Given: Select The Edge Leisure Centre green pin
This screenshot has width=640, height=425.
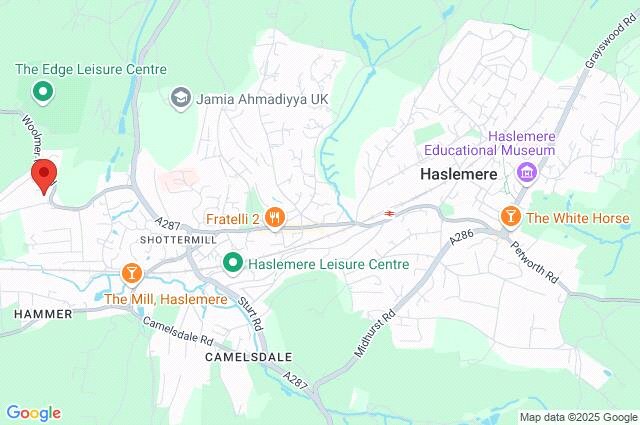Looking at the screenshot, I should [x=43, y=93].
